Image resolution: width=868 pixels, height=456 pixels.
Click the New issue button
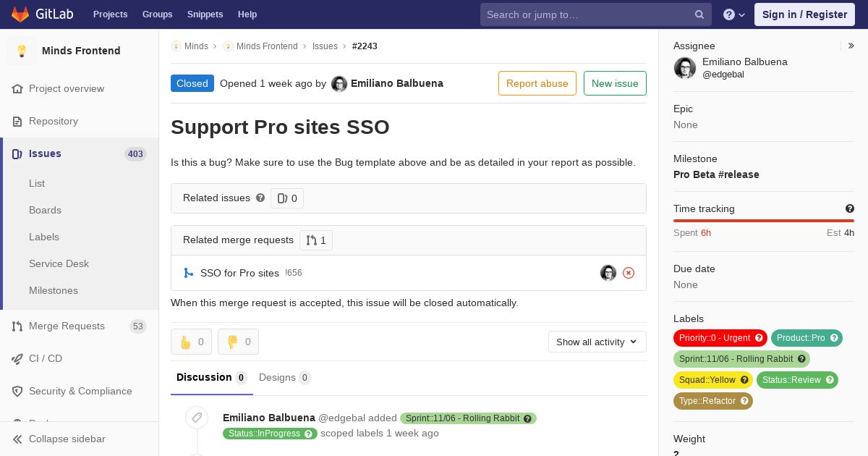coord(615,83)
